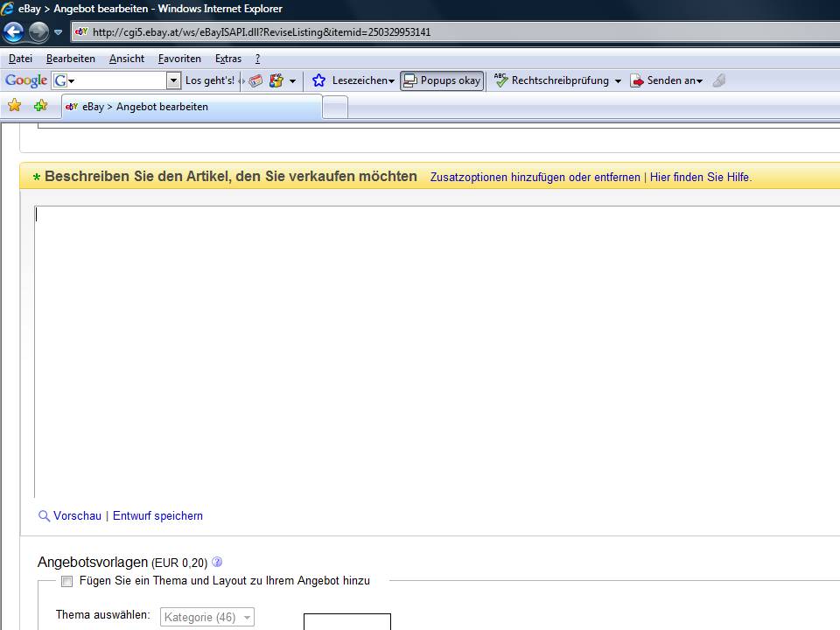Click the Internet Explorer title bar icon
Image resolution: width=840 pixels, height=630 pixels.
(x=8, y=9)
